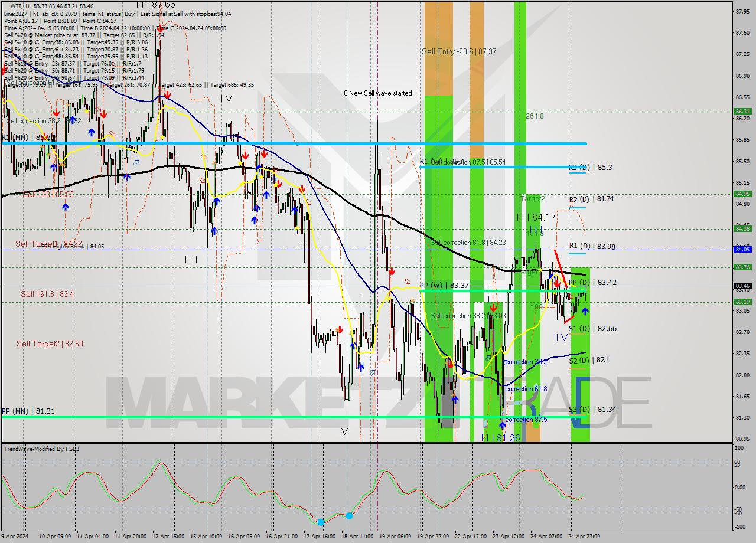The image size is (756, 543).
Task: Click the 'Sell Target2 | 82.59' annotation
Action: click(44, 344)
